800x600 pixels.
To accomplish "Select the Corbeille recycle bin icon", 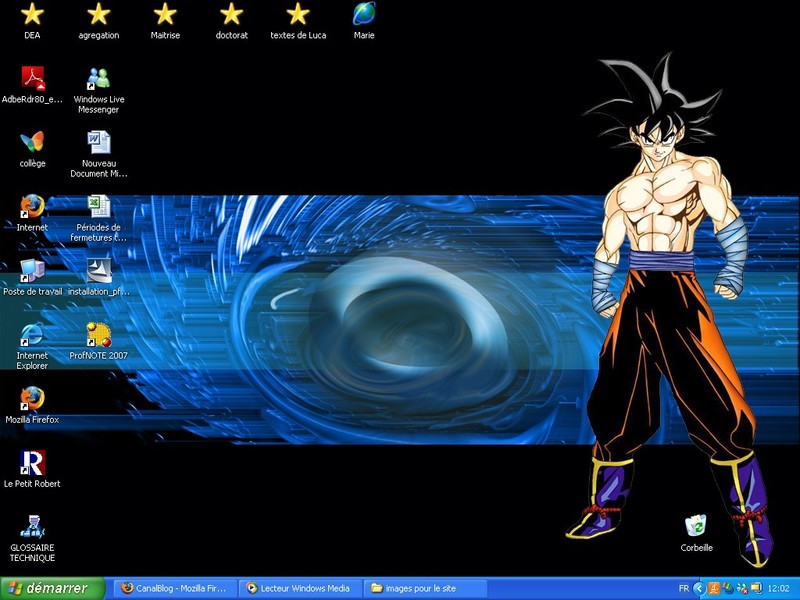I will [x=696, y=527].
